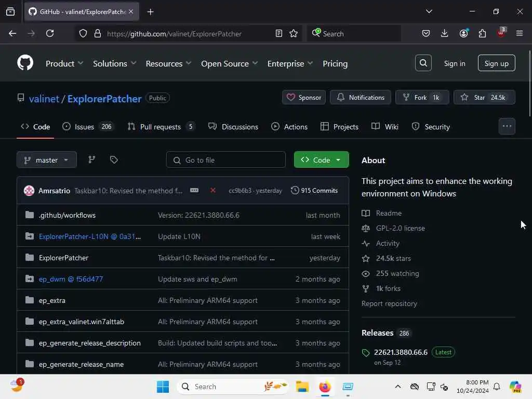
Task: Open repository nav overflow menu
Action: (507, 126)
